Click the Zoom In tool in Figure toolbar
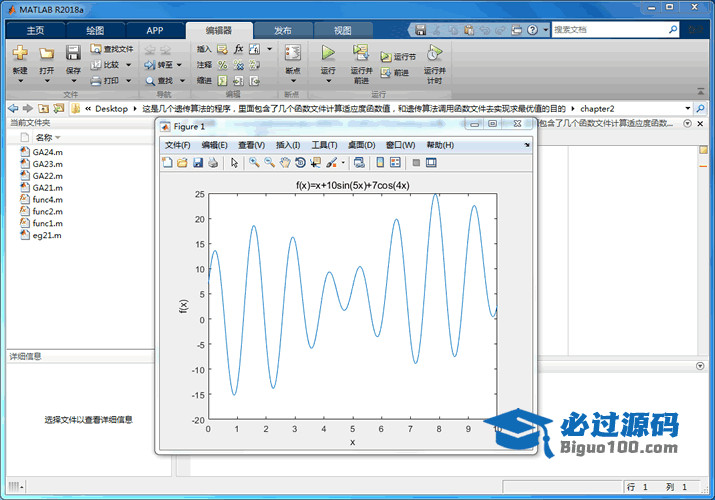This screenshot has width=715, height=500. click(x=255, y=163)
